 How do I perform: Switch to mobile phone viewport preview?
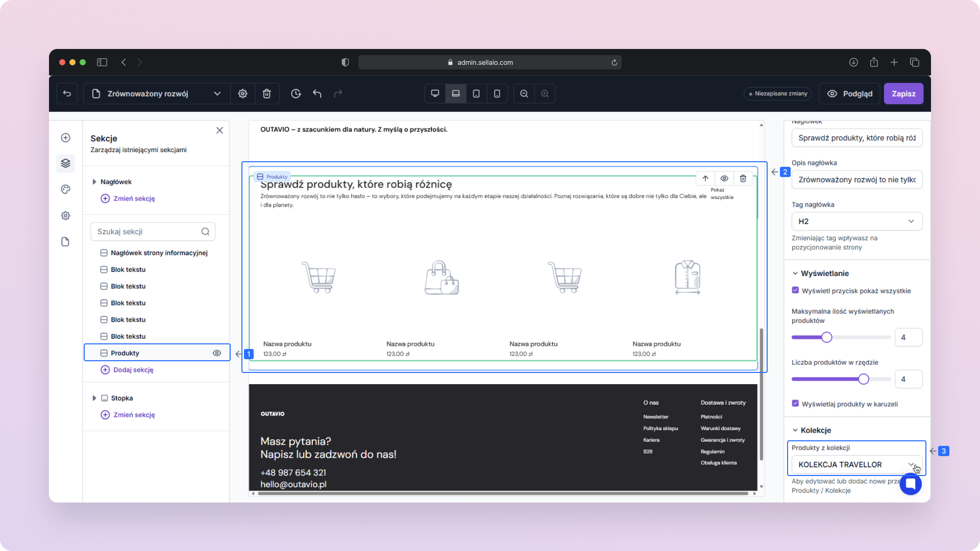(497, 93)
